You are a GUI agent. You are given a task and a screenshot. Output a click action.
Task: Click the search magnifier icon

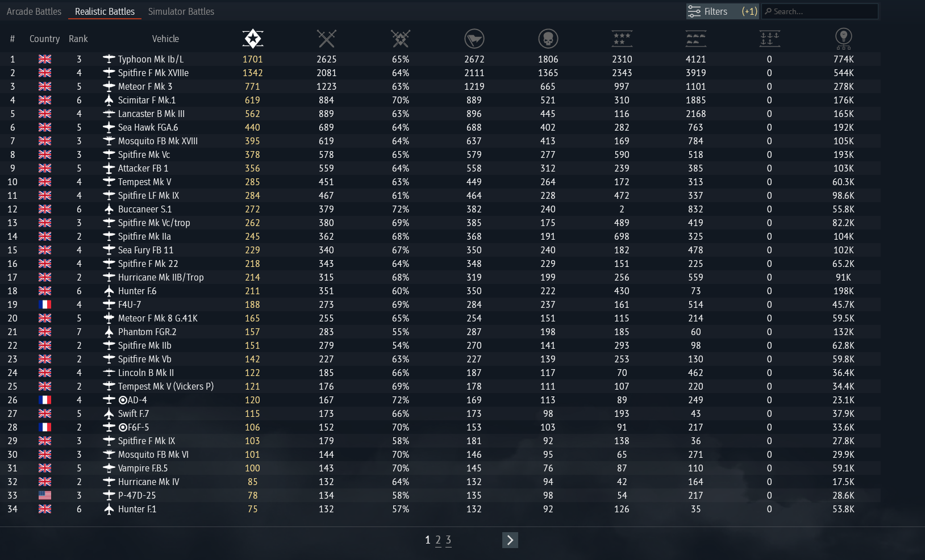coord(768,11)
